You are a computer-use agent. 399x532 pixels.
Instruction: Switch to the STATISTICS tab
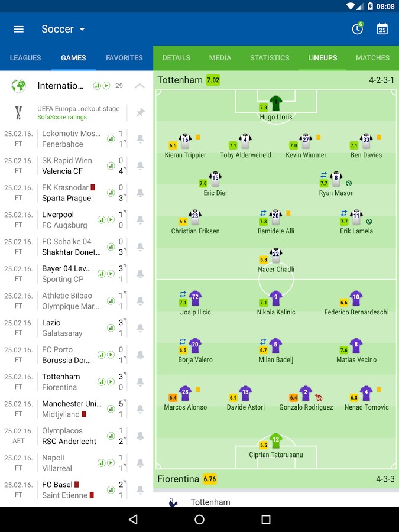pos(269,58)
